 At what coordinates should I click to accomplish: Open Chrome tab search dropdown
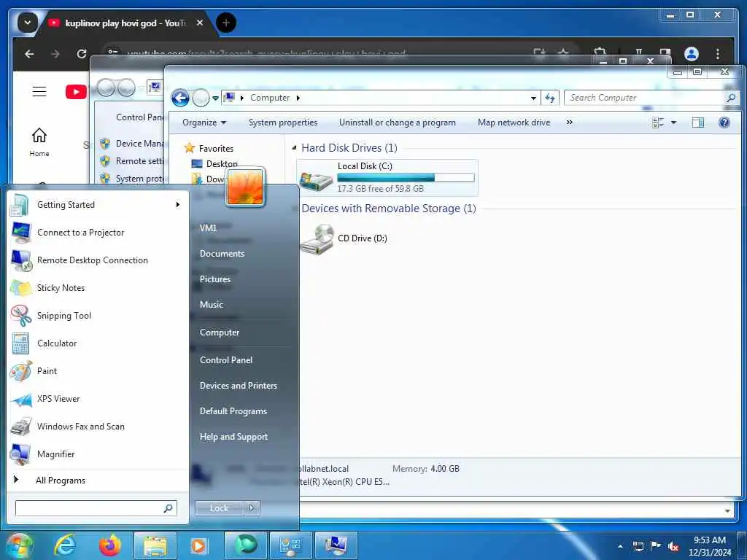(27, 23)
